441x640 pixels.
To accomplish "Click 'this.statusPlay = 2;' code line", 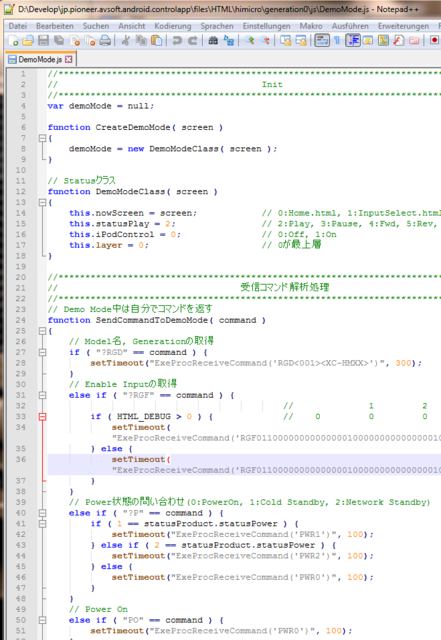I will click(x=122, y=224).
